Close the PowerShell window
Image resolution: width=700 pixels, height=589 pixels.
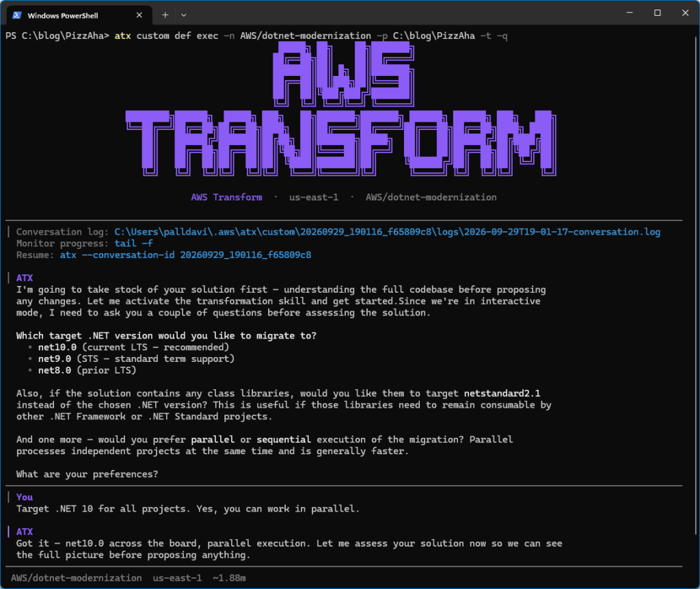(685, 13)
